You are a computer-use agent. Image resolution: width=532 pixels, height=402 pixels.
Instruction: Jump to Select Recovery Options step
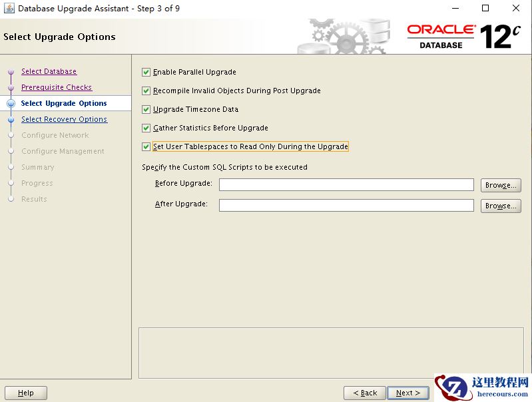(64, 119)
